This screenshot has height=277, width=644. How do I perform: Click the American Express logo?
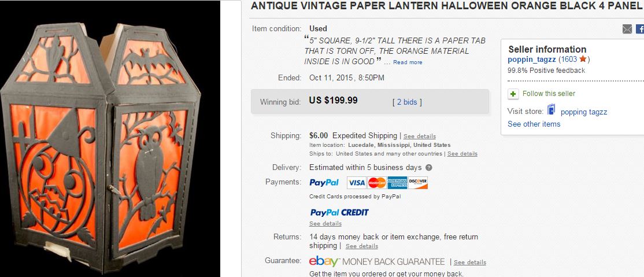coord(397,183)
